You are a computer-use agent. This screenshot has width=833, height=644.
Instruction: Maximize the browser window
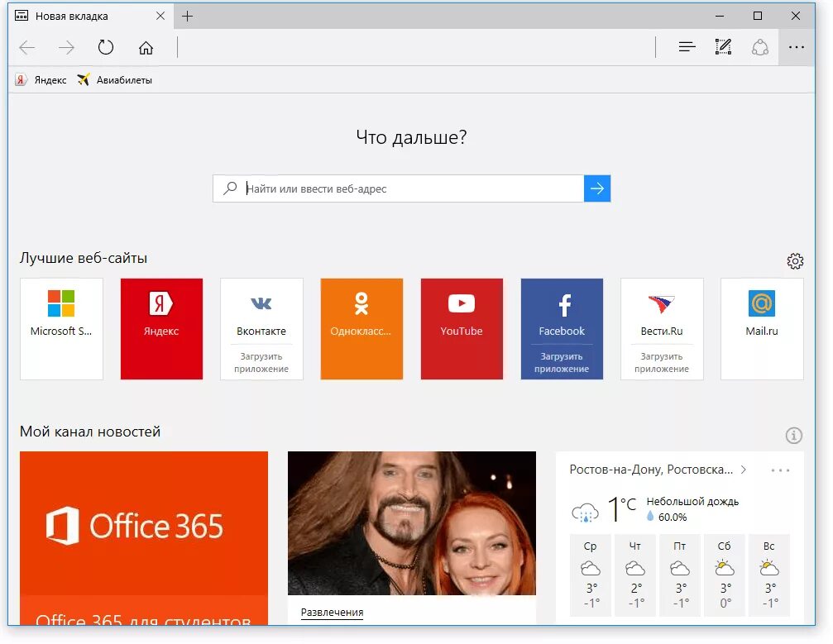click(x=758, y=16)
